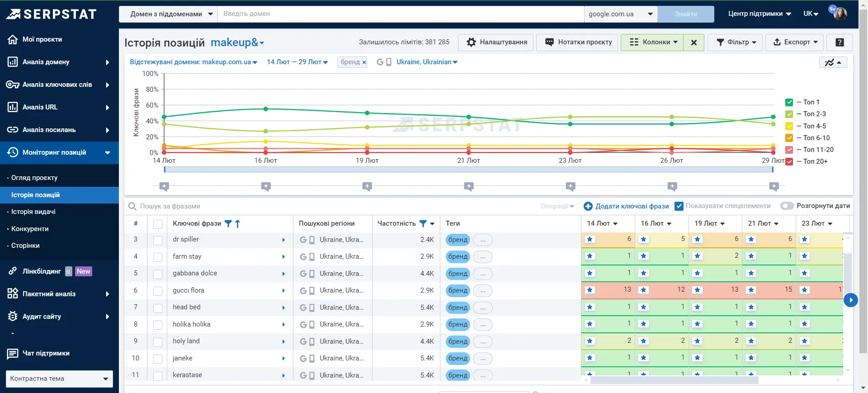
Task: Click the search magnifier icon in phrases search
Action: point(132,206)
